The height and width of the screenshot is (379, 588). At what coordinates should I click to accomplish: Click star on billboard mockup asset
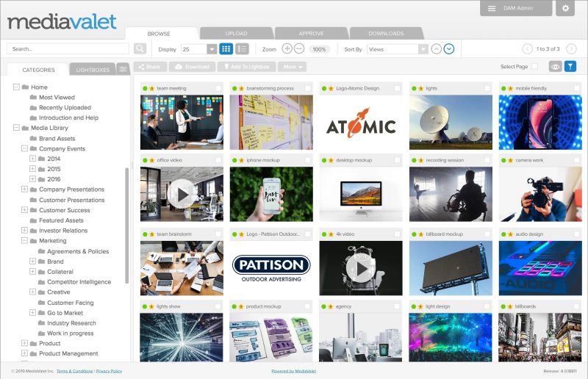pyautogui.click(x=420, y=234)
